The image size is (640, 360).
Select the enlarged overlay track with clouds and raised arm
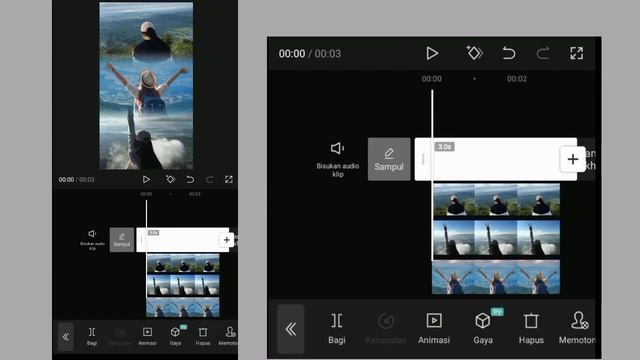point(496,238)
